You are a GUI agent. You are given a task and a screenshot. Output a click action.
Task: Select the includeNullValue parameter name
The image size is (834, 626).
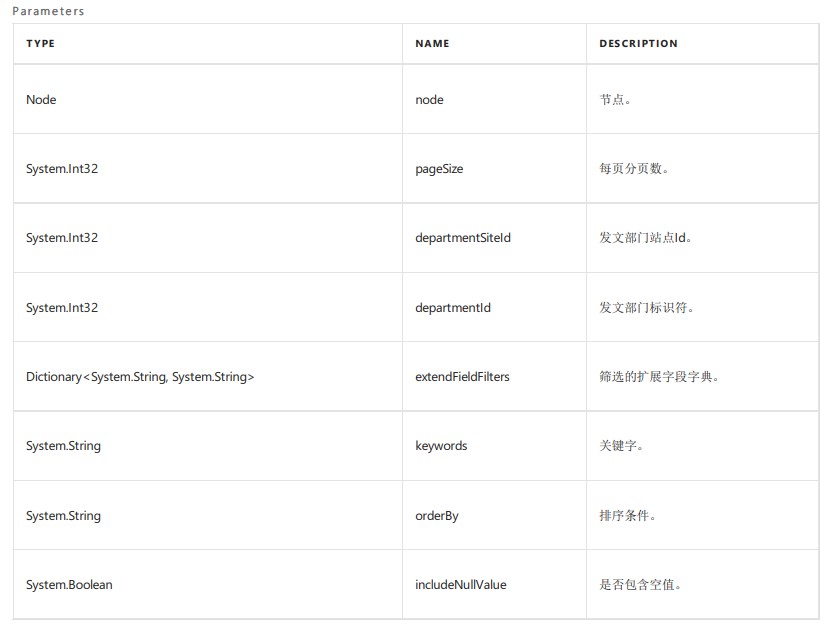(x=461, y=585)
